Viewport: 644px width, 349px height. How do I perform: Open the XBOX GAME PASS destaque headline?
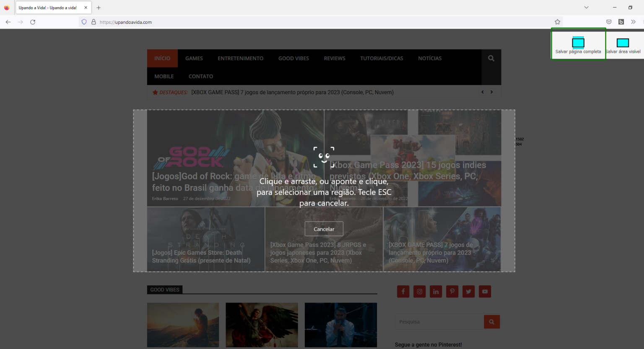click(292, 92)
